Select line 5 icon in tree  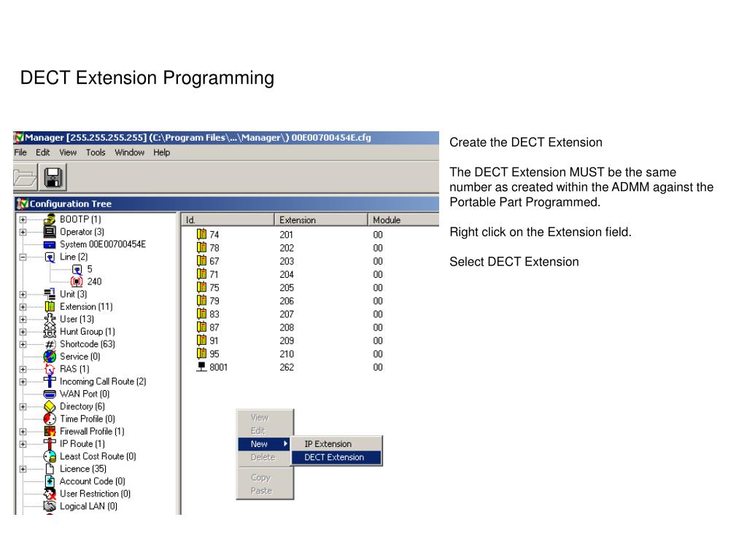click(77, 270)
